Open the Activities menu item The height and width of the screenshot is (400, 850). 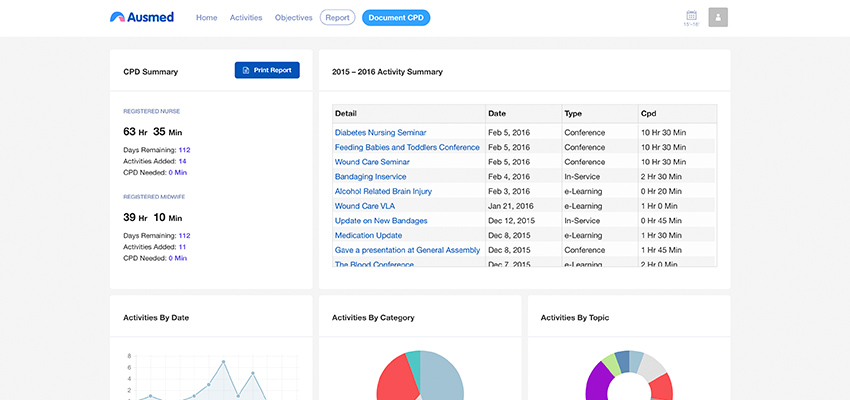point(246,18)
